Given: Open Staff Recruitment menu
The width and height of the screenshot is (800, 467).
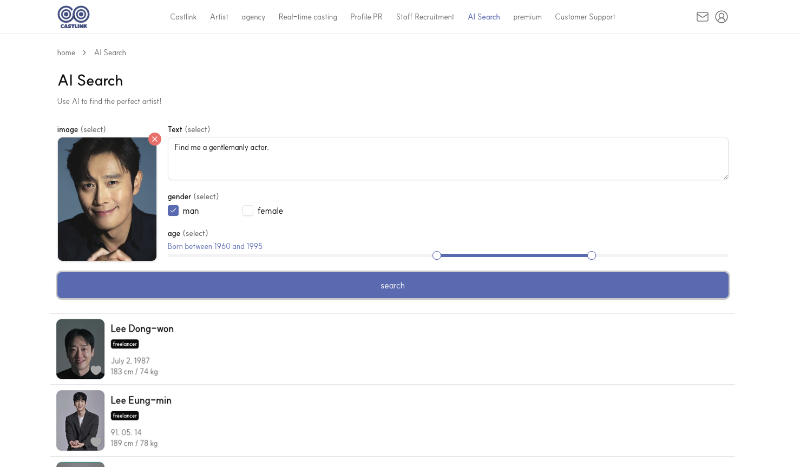Looking at the screenshot, I should click(x=425, y=17).
